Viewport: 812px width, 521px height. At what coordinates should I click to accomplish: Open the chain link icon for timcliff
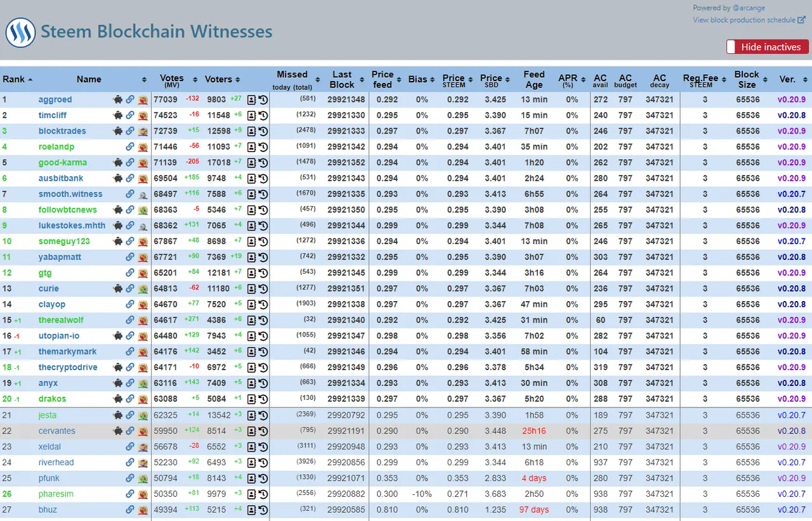(130, 115)
